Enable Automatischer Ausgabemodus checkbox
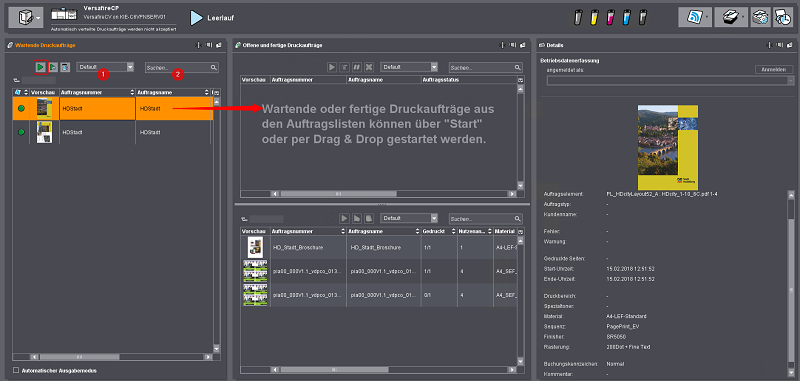 [16, 370]
